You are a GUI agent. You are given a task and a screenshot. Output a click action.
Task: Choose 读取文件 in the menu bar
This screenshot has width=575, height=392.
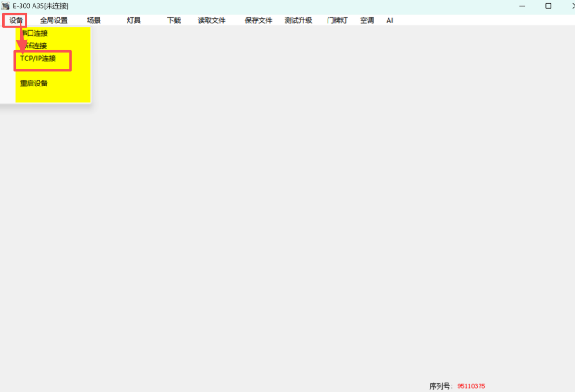click(x=212, y=20)
